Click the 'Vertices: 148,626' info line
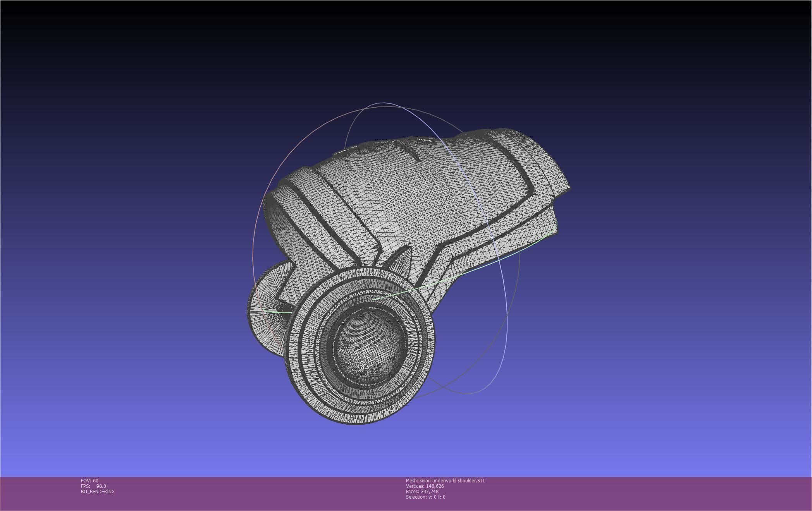The image size is (812, 511). click(x=425, y=486)
